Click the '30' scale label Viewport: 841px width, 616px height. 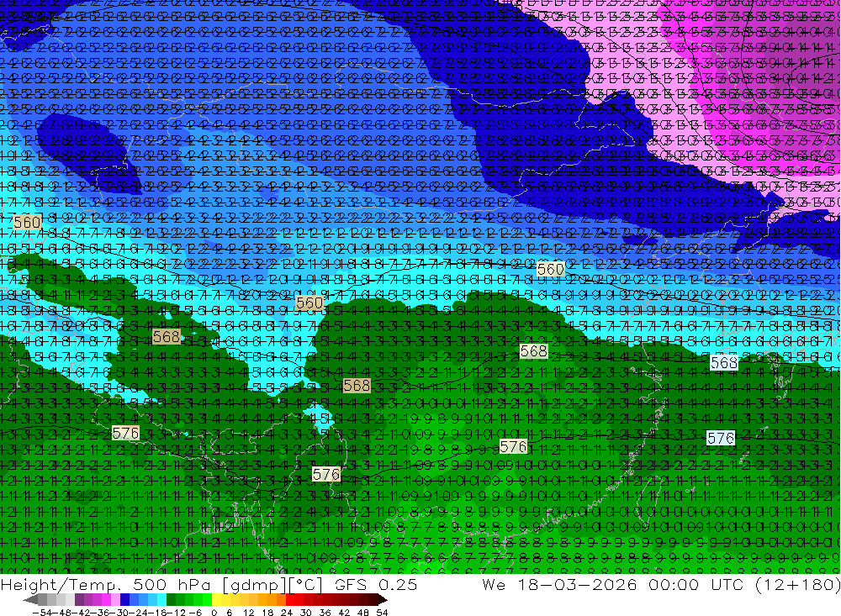[306, 613]
